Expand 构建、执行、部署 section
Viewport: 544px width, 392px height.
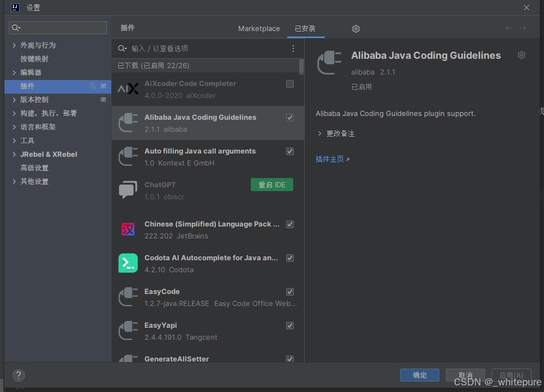click(14, 113)
